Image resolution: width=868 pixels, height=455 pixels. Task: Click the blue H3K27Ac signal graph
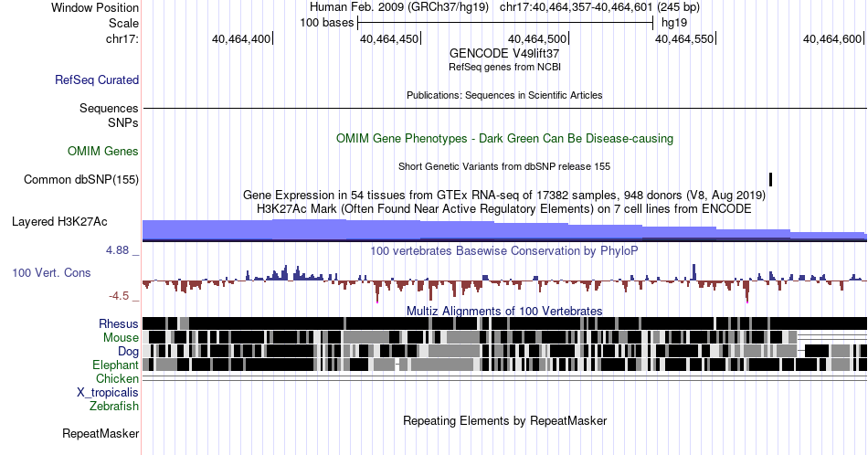coord(504,230)
